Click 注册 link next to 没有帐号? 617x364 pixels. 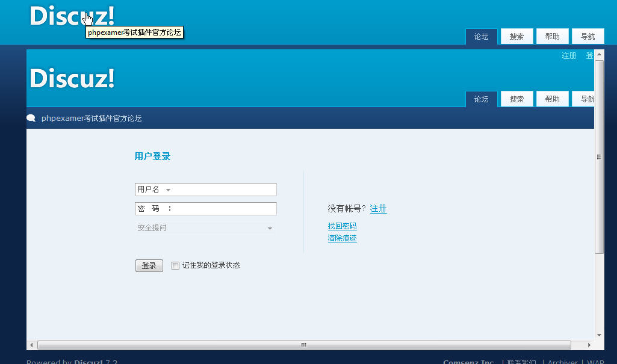click(x=378, y=209)
